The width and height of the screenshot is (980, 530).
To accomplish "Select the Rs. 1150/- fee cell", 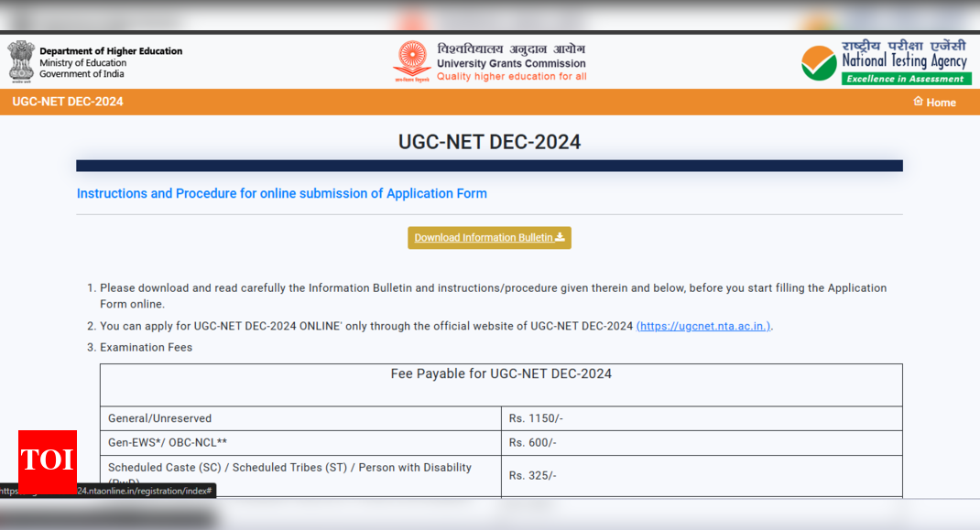I will [702, 418].
